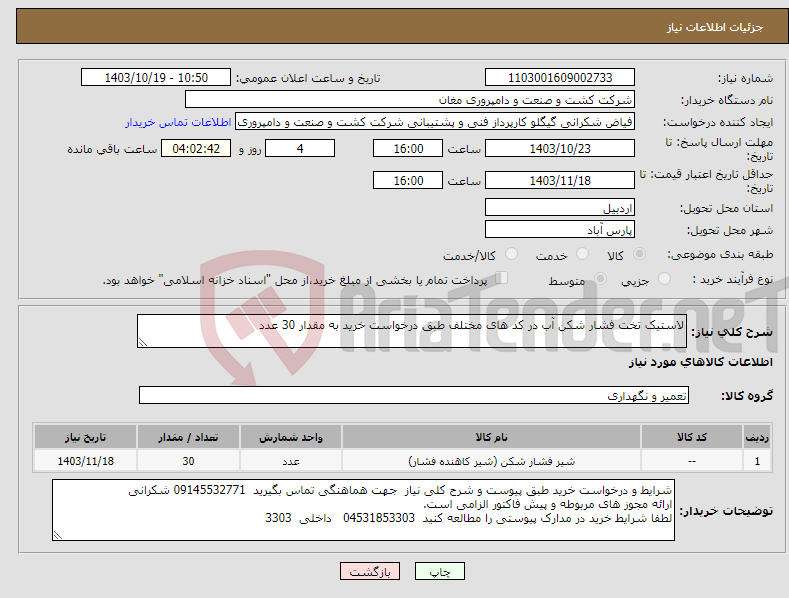Click the request creator field فیاض شکرانی
Screen dimensions: 789x598
coord(435,121)
